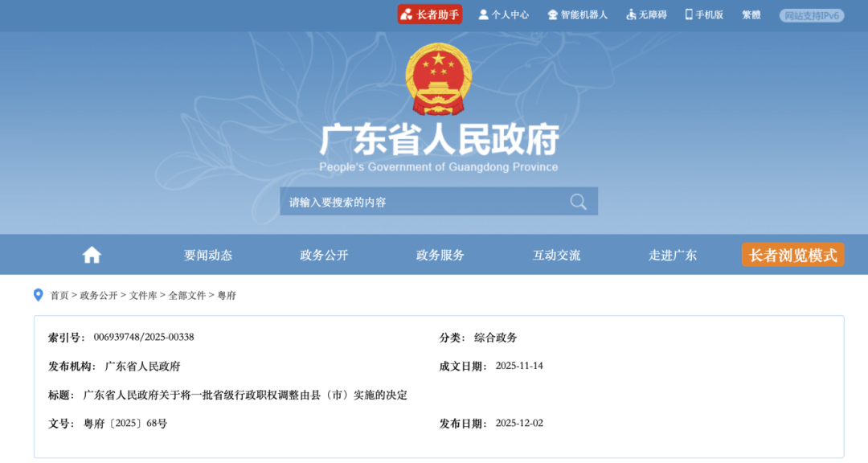Toggle 繁體 traditional Chinese display
Viewport: 868px width, 463px height.
point(750,14)
